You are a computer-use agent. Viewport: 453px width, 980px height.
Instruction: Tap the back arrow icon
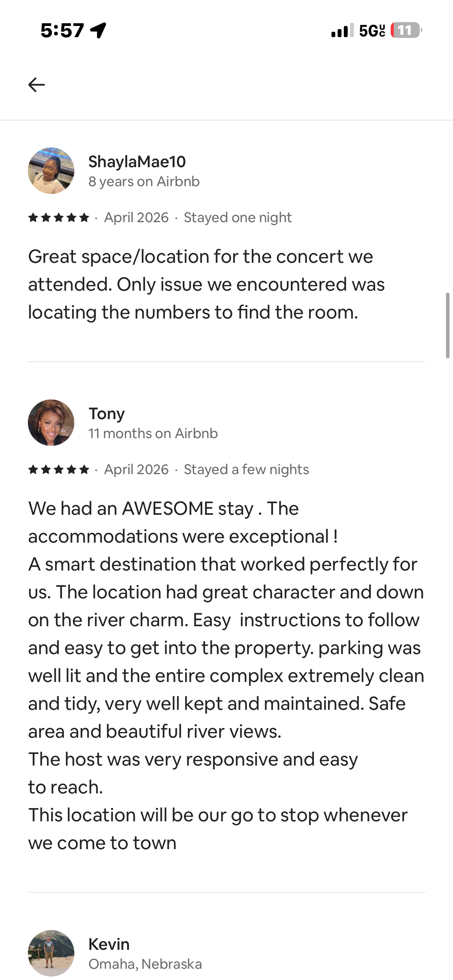point(36,84)
